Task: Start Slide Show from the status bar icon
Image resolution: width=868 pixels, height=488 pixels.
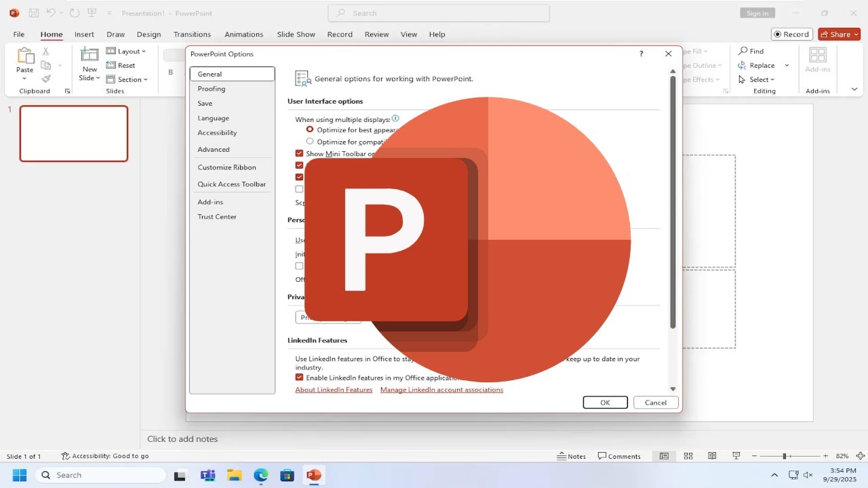Action: tap(736, 456)
